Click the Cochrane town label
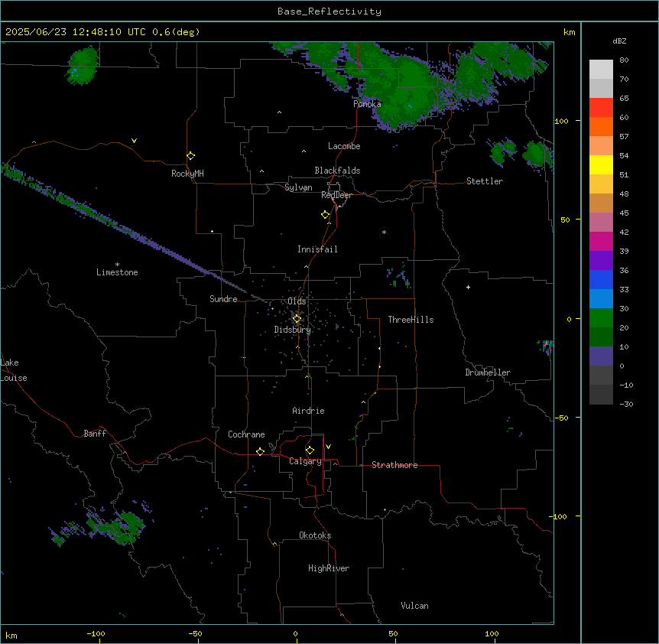This screenshot has height=644, width=659. pyautogui.click(x=246, y=434)
